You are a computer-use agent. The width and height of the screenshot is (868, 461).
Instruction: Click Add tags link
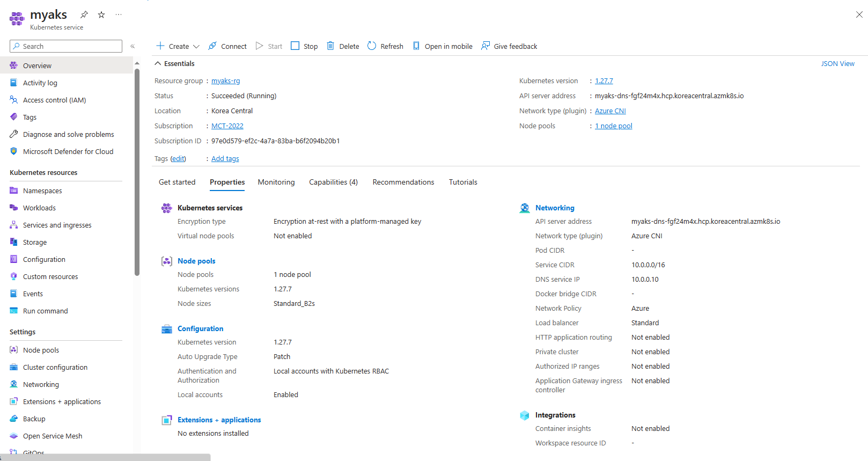(225, 159)
